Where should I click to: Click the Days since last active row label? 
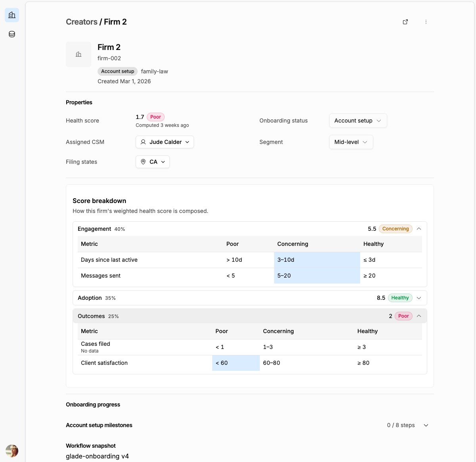(x=109, y=260)
